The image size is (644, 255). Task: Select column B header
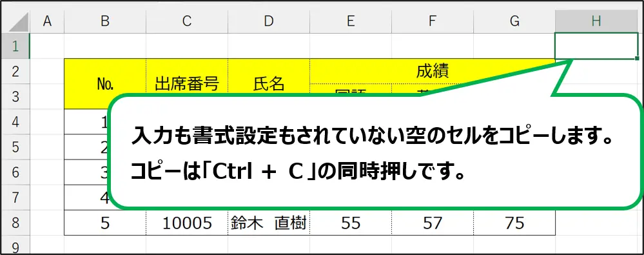pyautogui.click(x=105, y=22)
